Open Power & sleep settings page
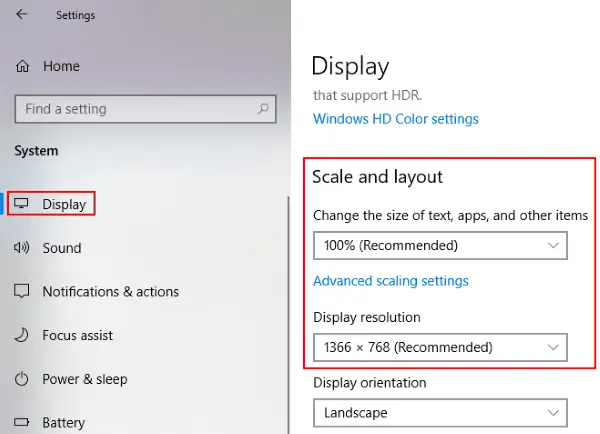This screenshot has width=600, height=434. tap(85, 379)
